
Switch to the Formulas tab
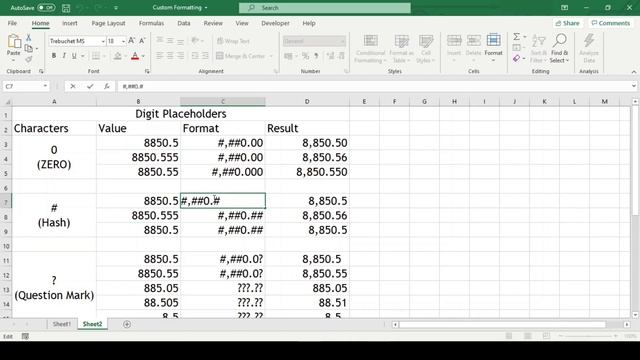click(151, 23)
